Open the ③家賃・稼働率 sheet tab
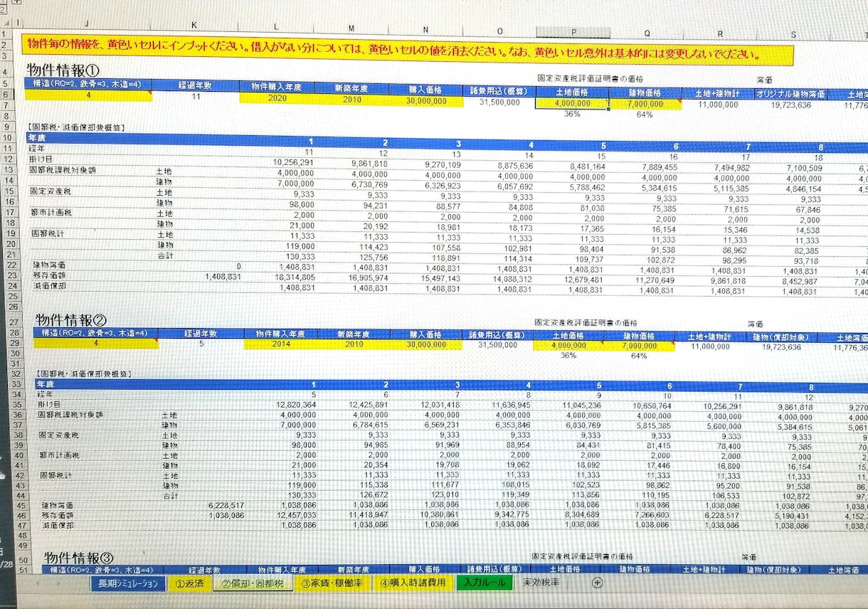This screenshot has width=868, height=609. pyautogui.click(x=333, y=583)
